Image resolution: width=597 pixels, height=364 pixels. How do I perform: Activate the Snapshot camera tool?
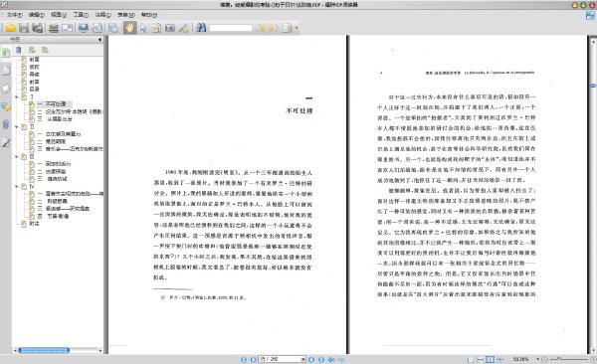[x=170, y=28]
